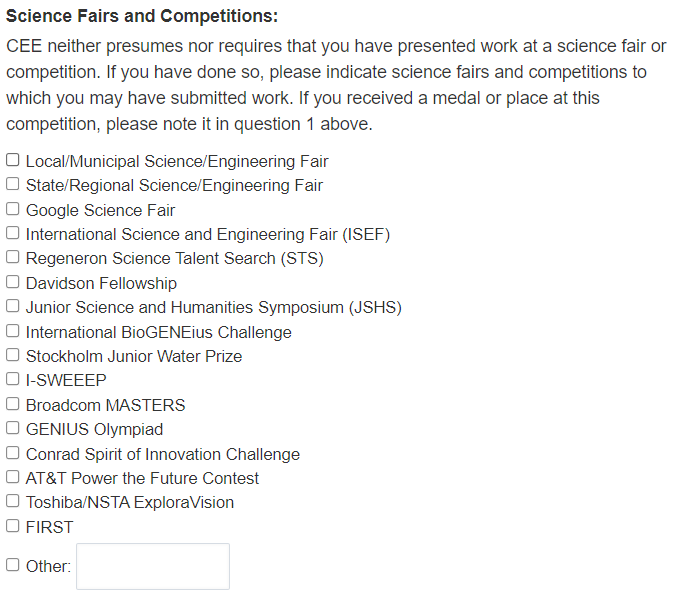Check the Stockholm Junior Water Prize box
The height and width of the screenshot is (603, 677).
pos(13,355)
